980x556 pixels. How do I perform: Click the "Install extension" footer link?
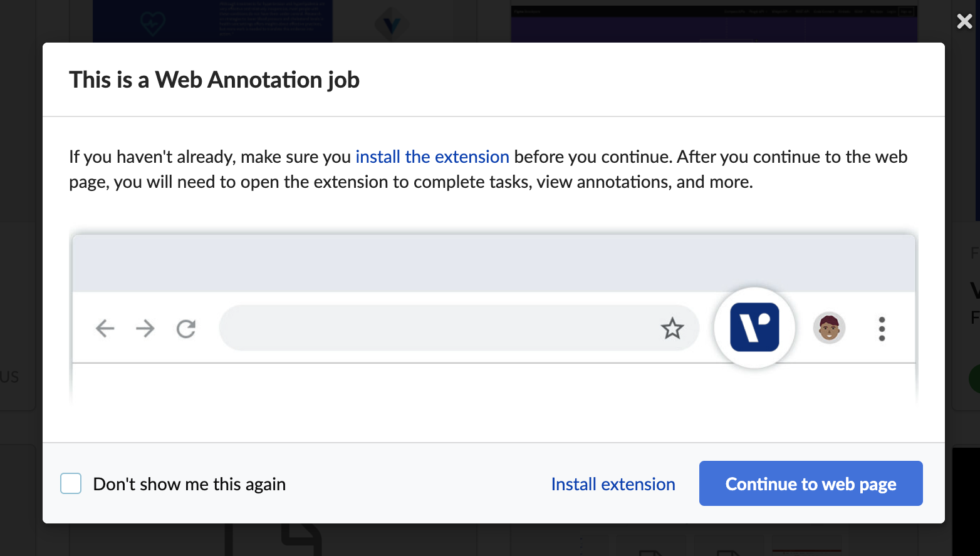pyautogui.click(x=613, y=484)
